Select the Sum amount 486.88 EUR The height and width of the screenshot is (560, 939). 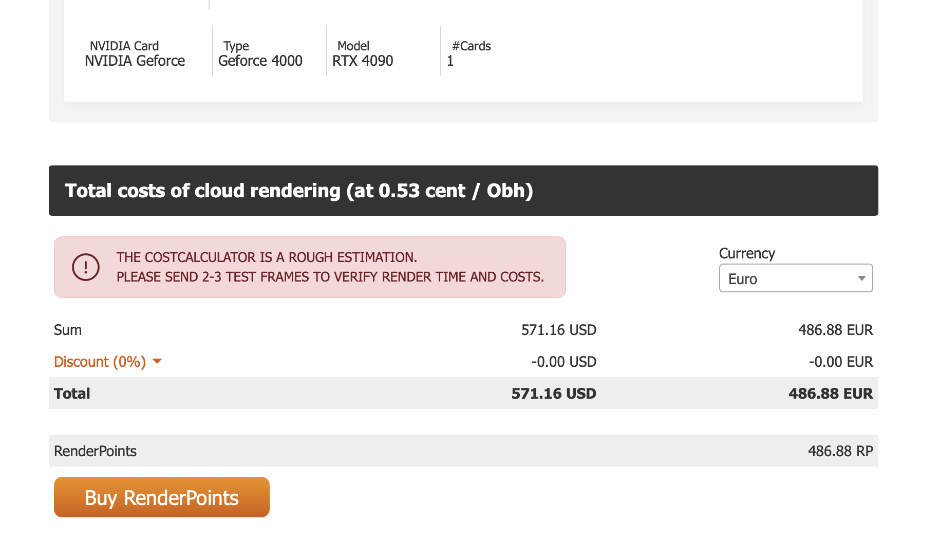pos(835,330)
